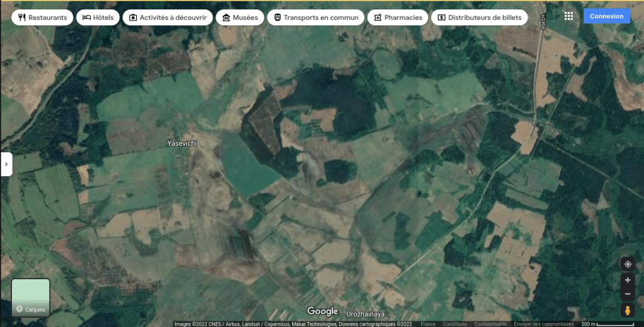The height and width of the screenshot is (327, 644).
Task: Click the Yasevichi place label
Action: click(x=182, y=143)
